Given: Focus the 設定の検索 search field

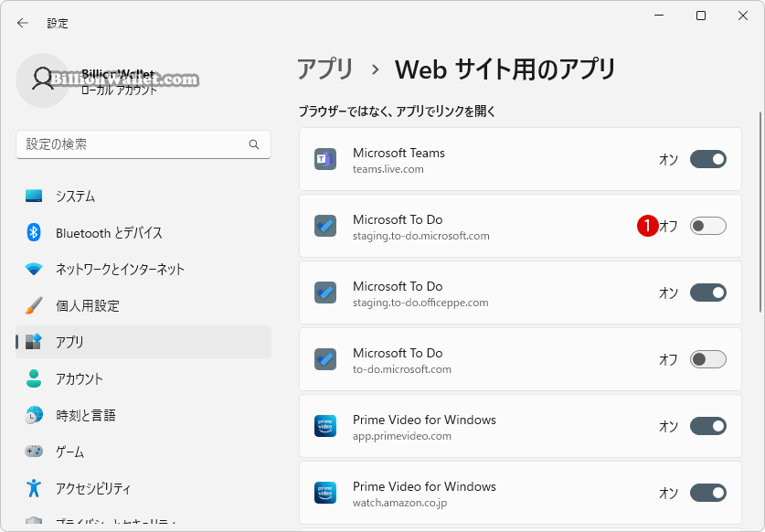Looking at the screenshot, I should tap(143, 144).
